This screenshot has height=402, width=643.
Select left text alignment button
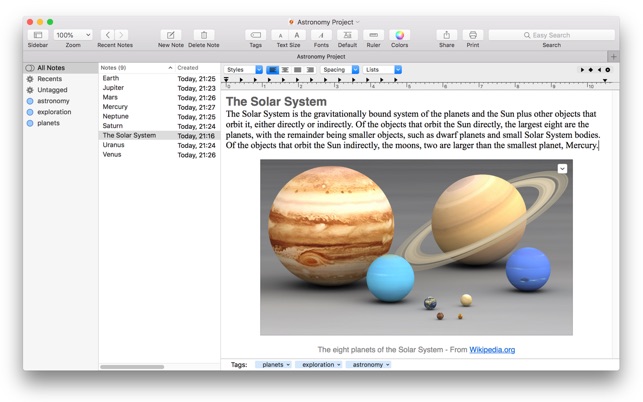[x=273, y=70]
